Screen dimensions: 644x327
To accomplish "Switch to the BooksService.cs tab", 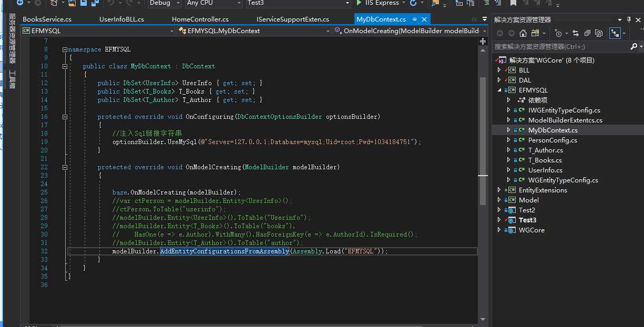I will [x=47, y=19].
